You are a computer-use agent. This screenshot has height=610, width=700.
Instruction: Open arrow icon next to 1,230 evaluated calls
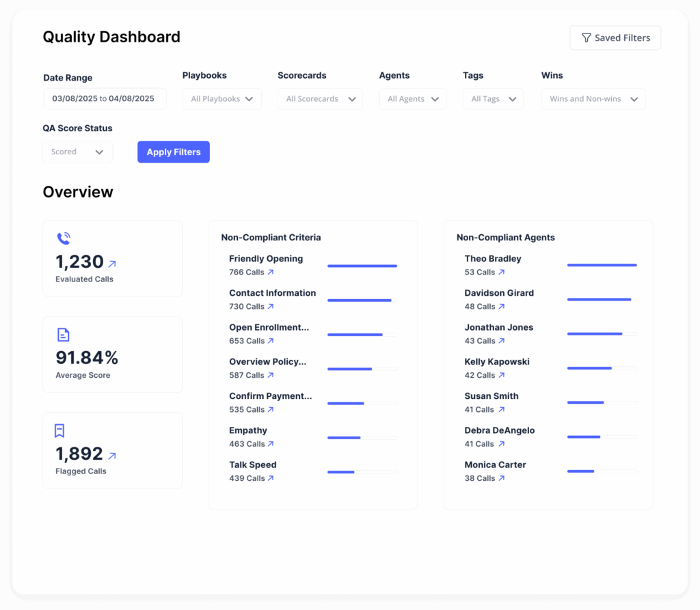click(x=112, y=263)
